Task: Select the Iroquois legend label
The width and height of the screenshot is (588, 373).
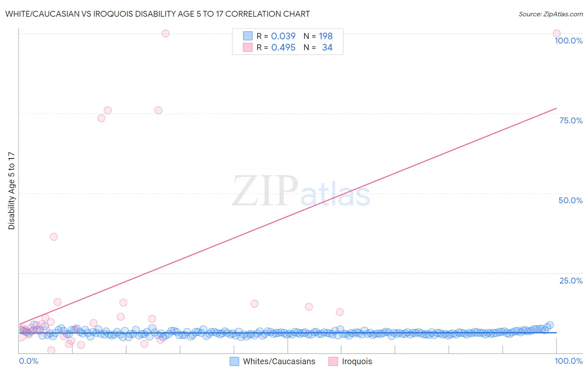Action: [x=357, y=361]
